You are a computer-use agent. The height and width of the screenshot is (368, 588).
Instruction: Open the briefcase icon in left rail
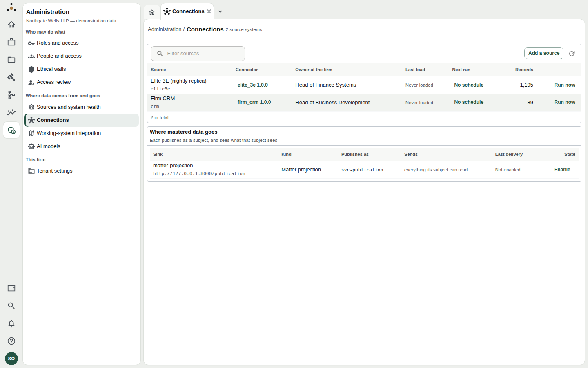(x=11, y=42)
